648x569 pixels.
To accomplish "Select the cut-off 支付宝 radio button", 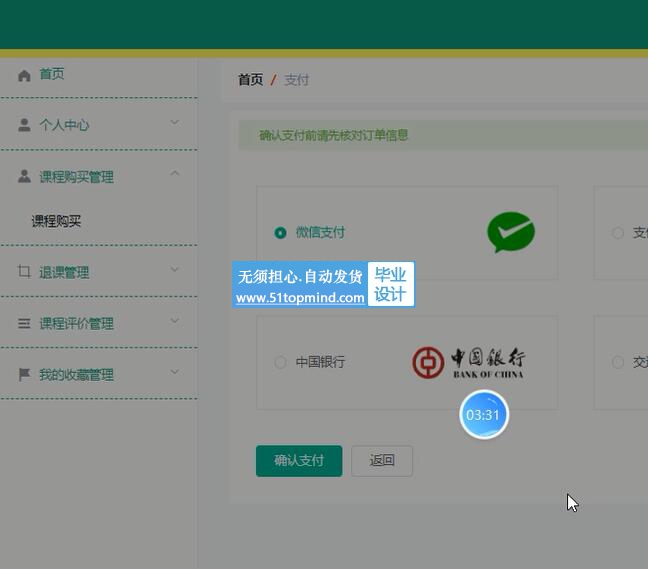I will (x=618, y=233).
